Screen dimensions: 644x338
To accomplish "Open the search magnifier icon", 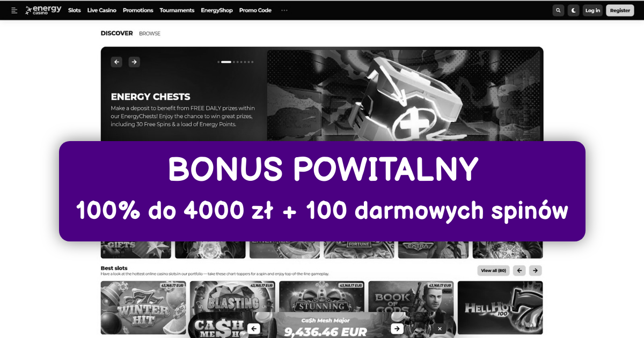I will 559,10.
